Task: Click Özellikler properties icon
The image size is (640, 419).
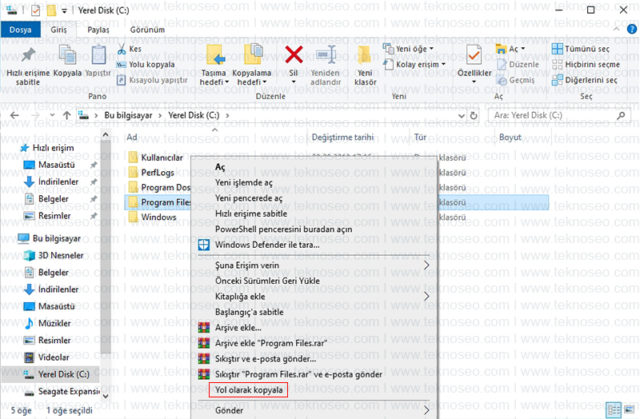Action: (x=474, y=55)
